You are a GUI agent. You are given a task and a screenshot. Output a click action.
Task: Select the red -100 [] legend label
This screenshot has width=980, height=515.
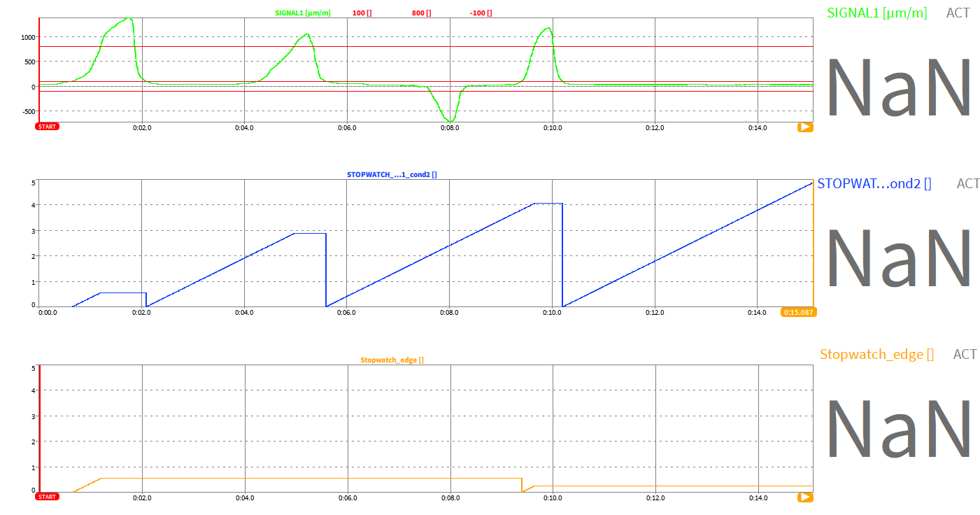coord(481,13)
